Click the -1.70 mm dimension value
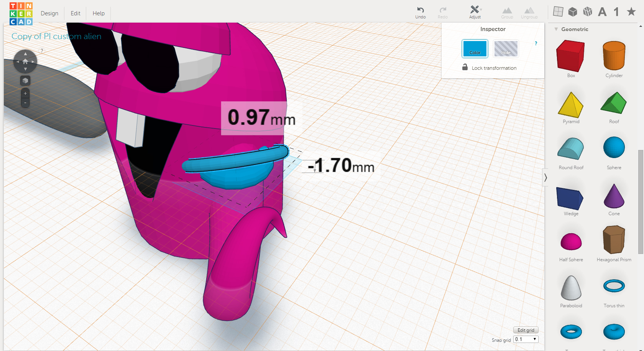The width and height of the screenshot is (644, 351). click(x=341, y=166)
